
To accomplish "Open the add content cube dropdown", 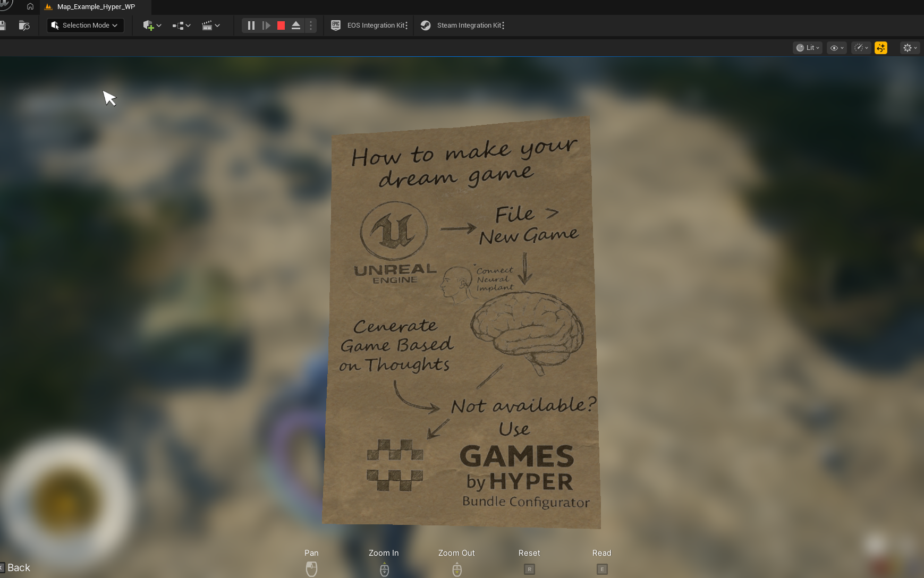I will pos(152,25).
